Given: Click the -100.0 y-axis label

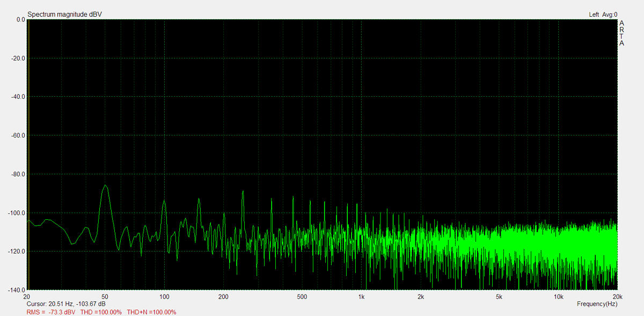Looking at the screenshot, I should [17, 213].
